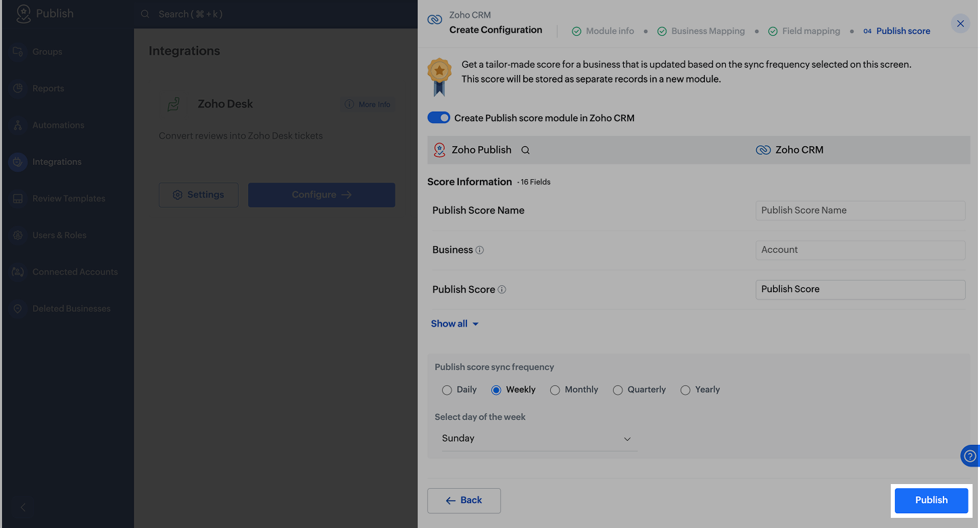
Task: Click the info icon next to Publish Score
Action: pyautogui.click(x=502, y=289)
